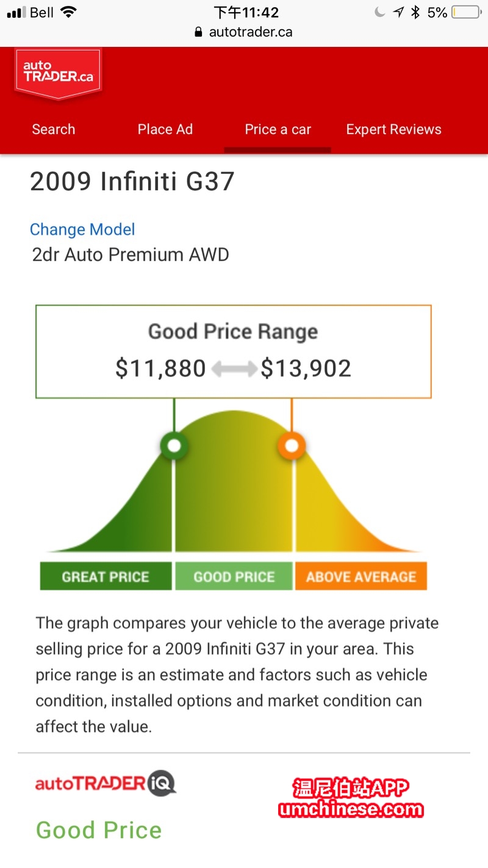Tap the battery icon in status bar

click(x=467, y=12)
